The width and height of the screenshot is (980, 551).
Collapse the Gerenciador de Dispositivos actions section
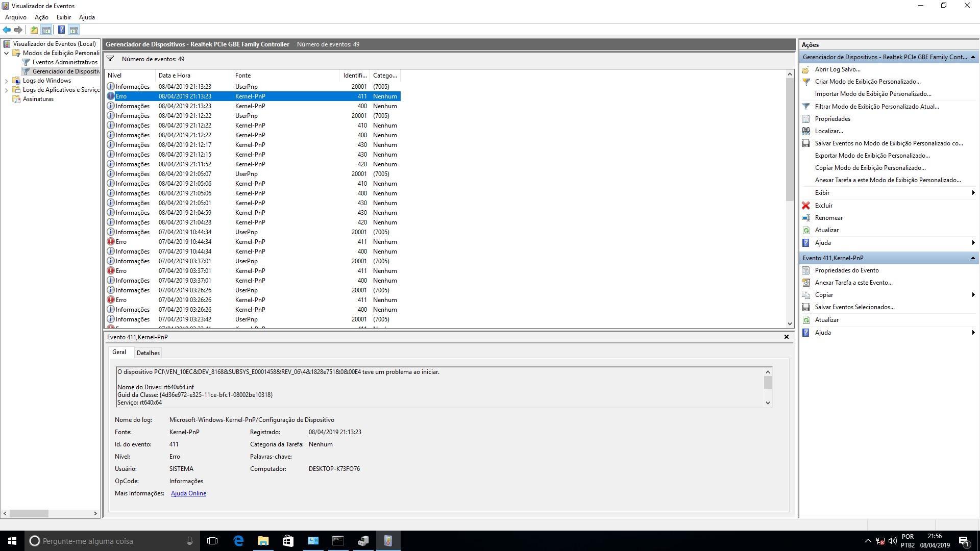[x=973, y=57]
